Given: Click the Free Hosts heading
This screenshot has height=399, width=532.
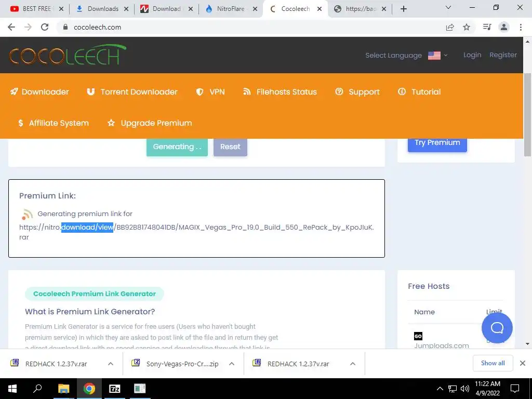Looking at the screenshot, I should tap(429, 286).
